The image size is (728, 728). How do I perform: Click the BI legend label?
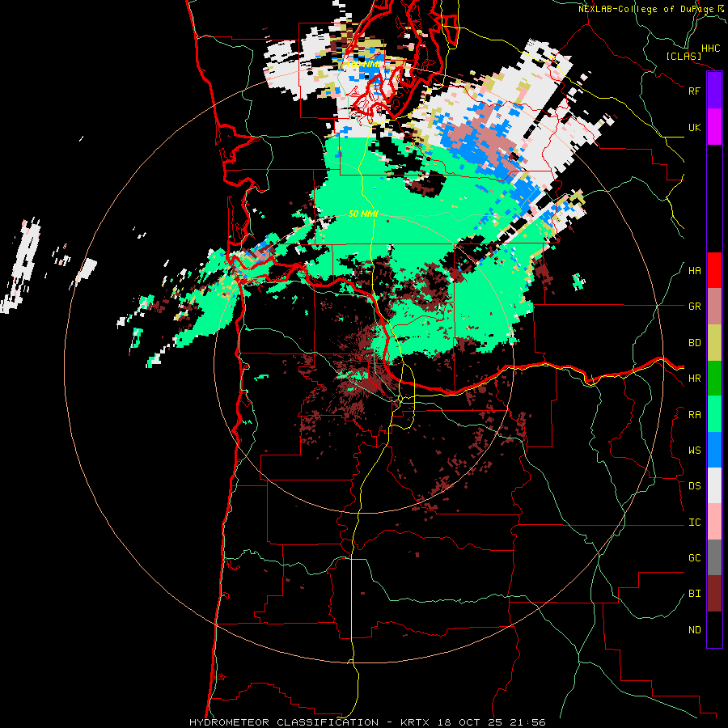(694, 594)
